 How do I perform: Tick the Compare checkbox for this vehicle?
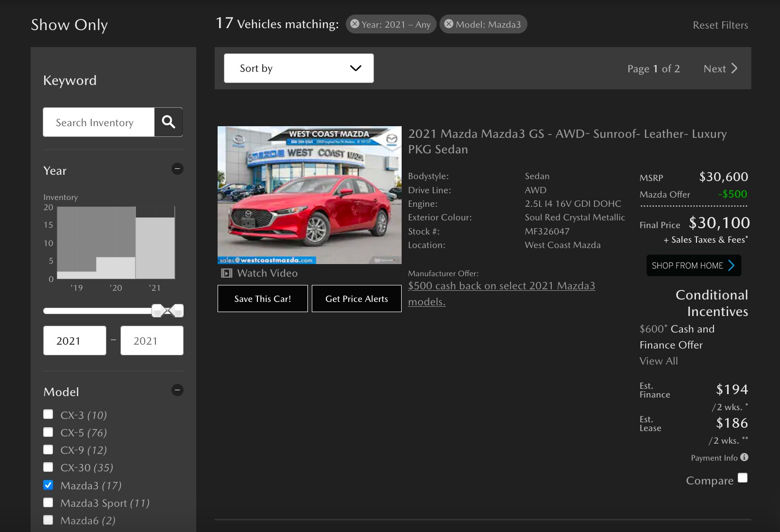(743, 478)
